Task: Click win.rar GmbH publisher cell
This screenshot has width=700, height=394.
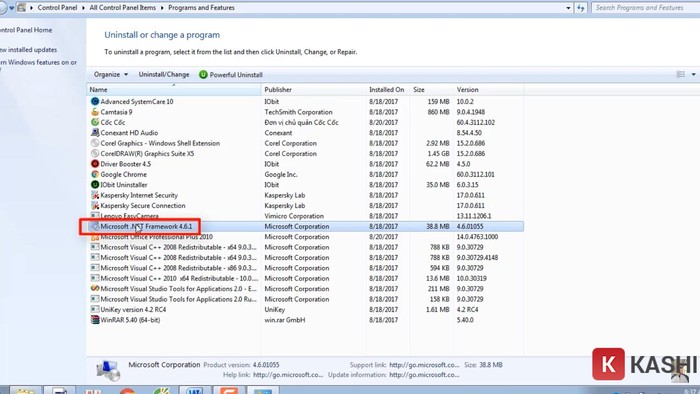Action: 284,320
